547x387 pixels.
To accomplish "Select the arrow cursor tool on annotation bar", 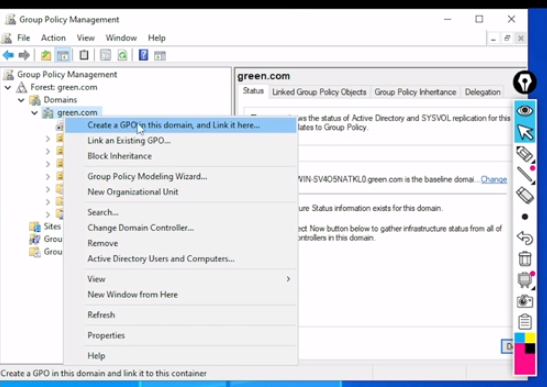I will pyautogui.click(x=525, y=132).
